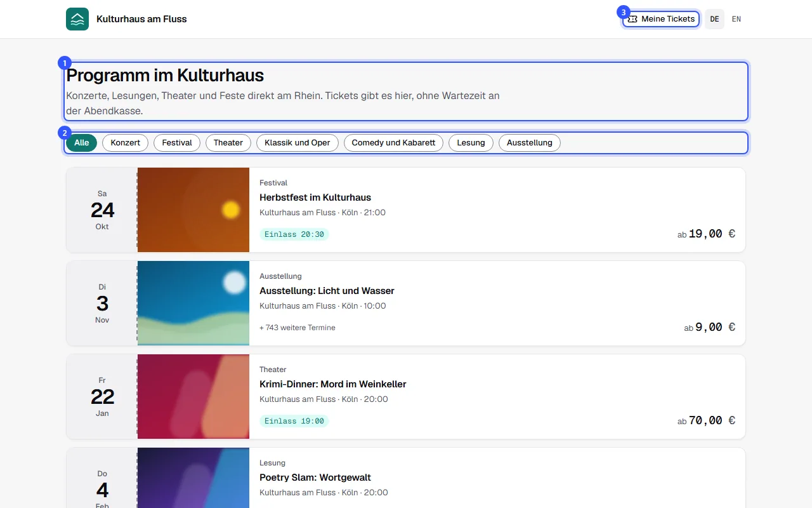The width and height of the screenshot is (812, 508).
Task: Switch language to EN
Action: [x=737, y=19]
